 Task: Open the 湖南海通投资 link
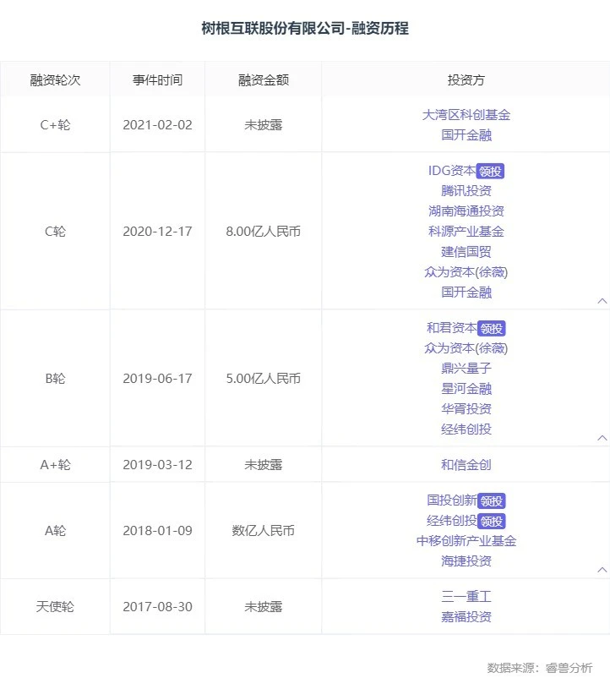click(466, 211)
